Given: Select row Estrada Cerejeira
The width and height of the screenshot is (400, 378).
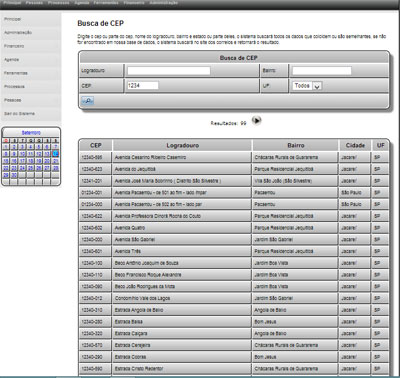Looking at the screenshot, I should tap(234, 345).
